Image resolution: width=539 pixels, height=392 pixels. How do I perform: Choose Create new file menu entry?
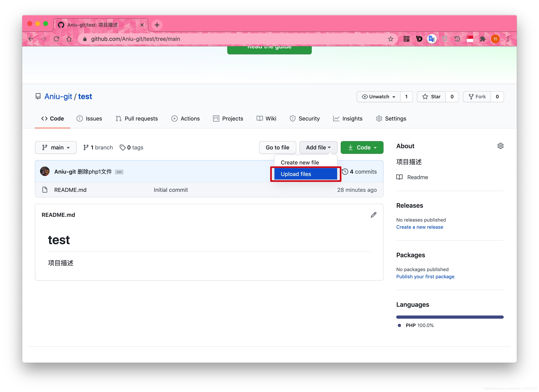(300, 162)
